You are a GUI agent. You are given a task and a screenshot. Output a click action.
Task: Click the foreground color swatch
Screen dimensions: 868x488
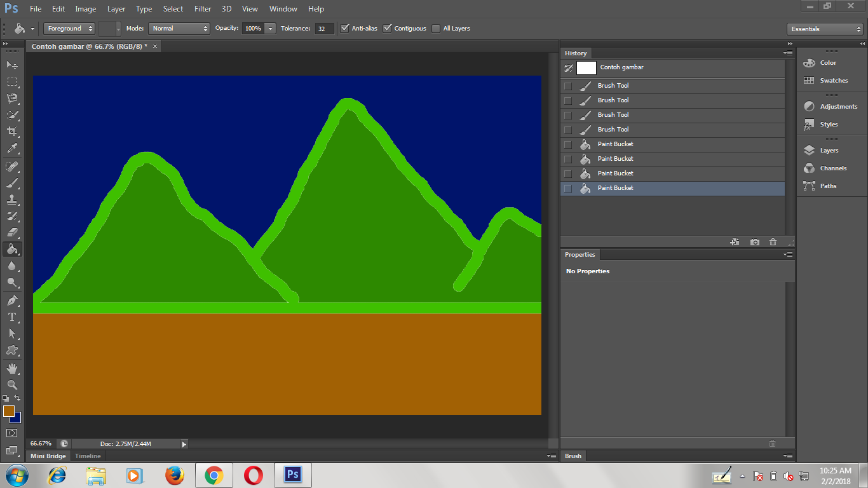(x=9, y=412)
